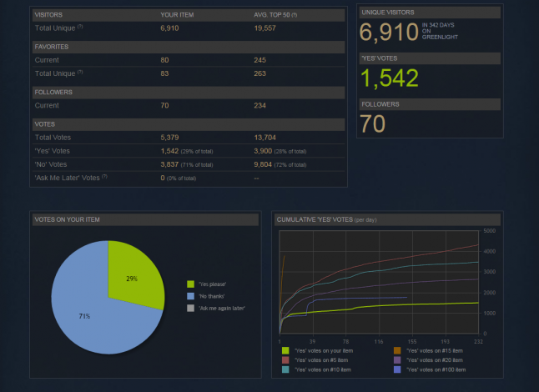Click help icon next to Total Votes
This screenshot has width=539, height=392.
click(x=73, y=137)
